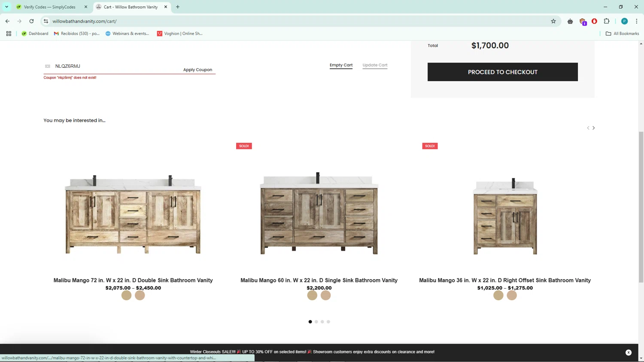
Task: Click the Apply Coupon button
Action: [197, 69]
